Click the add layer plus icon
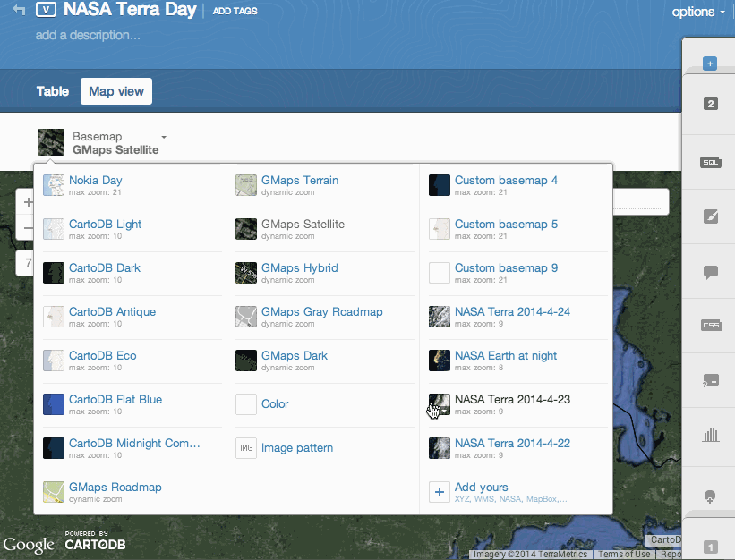This screenshot has height=560, width=735. [x=710, y=64]
